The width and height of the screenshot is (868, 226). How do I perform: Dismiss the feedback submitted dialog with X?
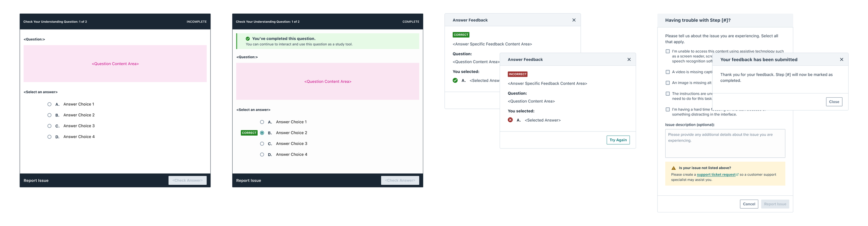click(x=841, y=59)
